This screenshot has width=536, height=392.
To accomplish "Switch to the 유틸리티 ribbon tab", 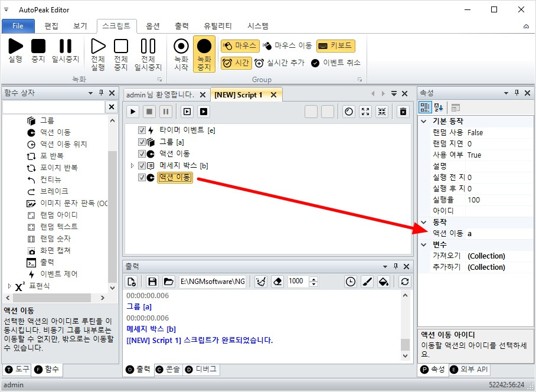I will pyautogui.click(x=218, y=26).
